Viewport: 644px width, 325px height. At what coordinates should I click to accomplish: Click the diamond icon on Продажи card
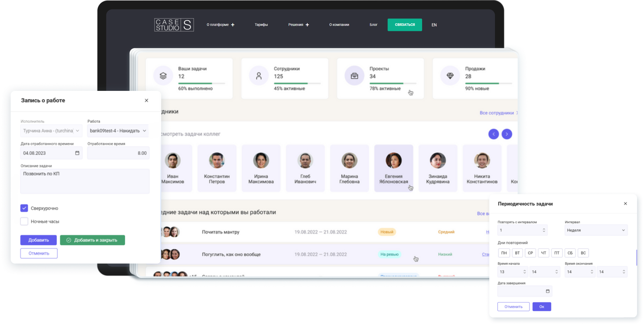click(450, 76)
